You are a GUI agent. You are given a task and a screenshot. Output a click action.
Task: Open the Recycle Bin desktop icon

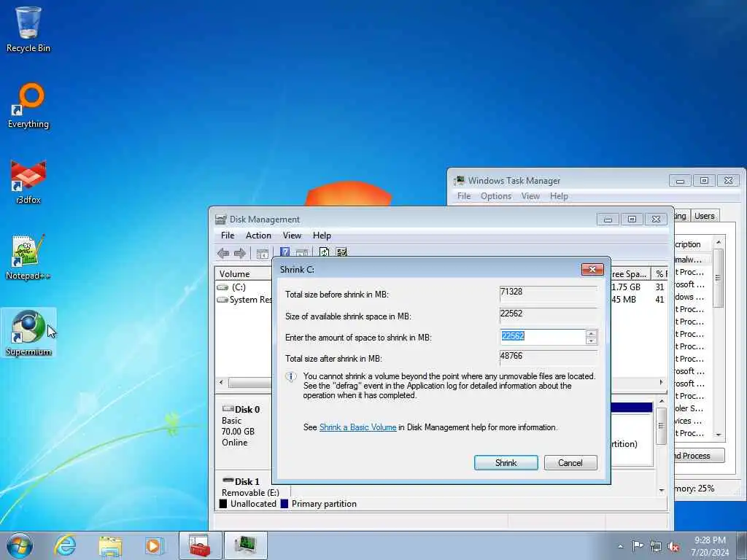click(x=28, y=29)
